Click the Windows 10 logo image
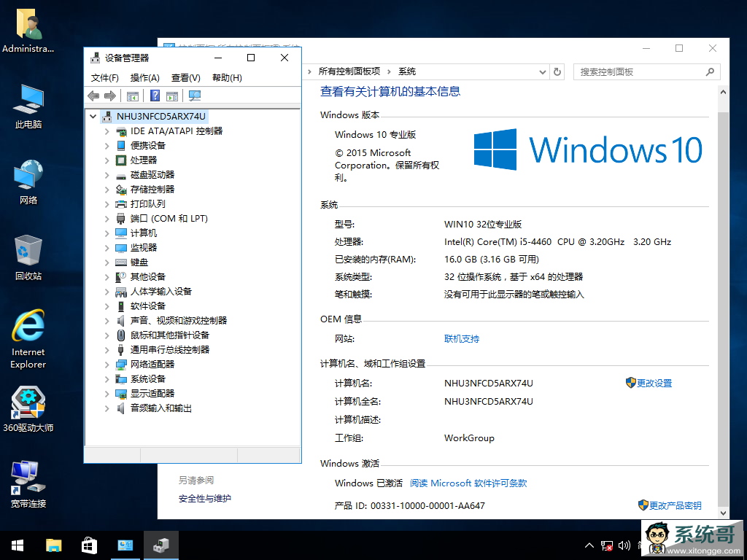Viewport: 747px width, 560px height. click(x=588, y=149)
